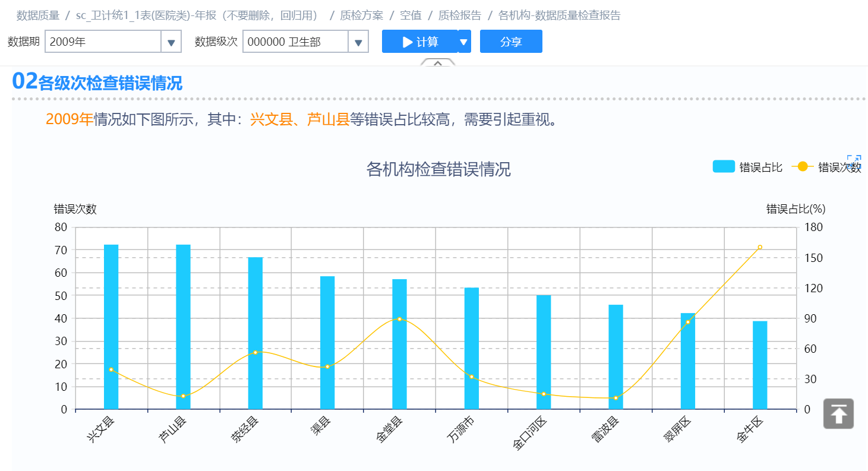Toggle the 错误次数 legend series
This screenshot has width=868, height=471.
(826, 167)
